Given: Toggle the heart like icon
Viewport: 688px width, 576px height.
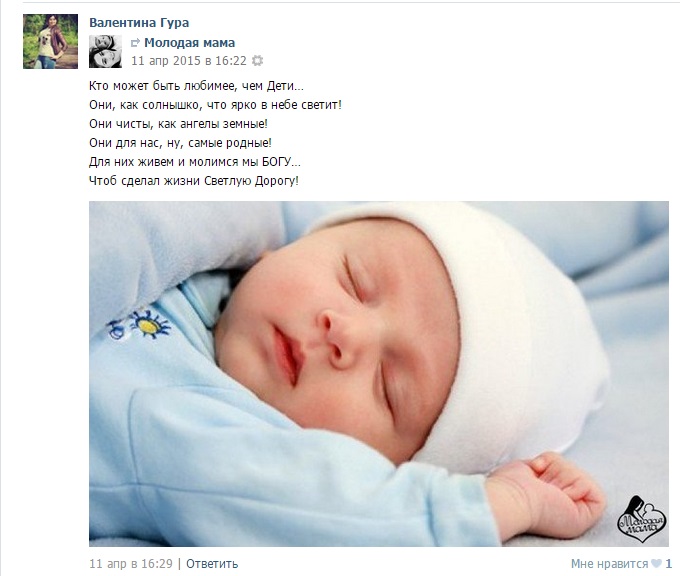Looking at the screenshot, I should pyautogui.click(x=656, y=564).
